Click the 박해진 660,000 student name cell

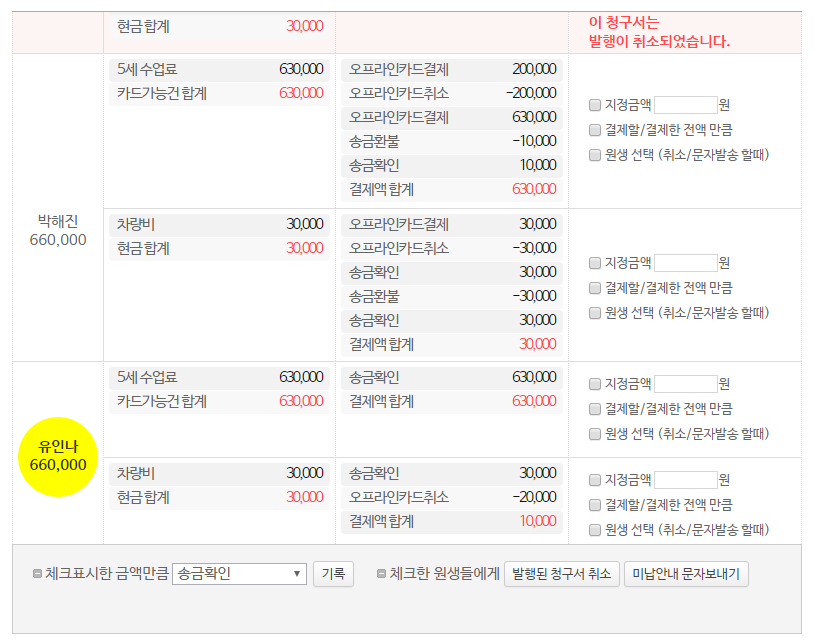[58, 229]
